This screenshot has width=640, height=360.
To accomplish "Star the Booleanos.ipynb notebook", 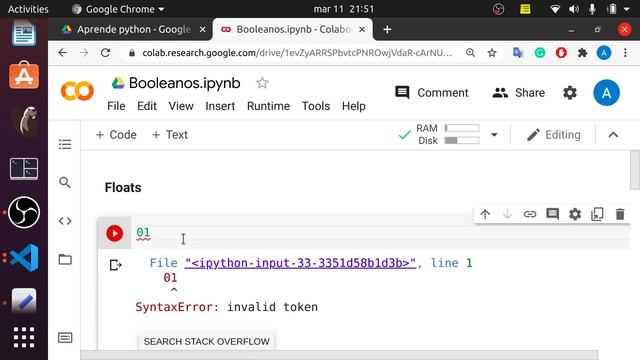I will pos(262,83).
